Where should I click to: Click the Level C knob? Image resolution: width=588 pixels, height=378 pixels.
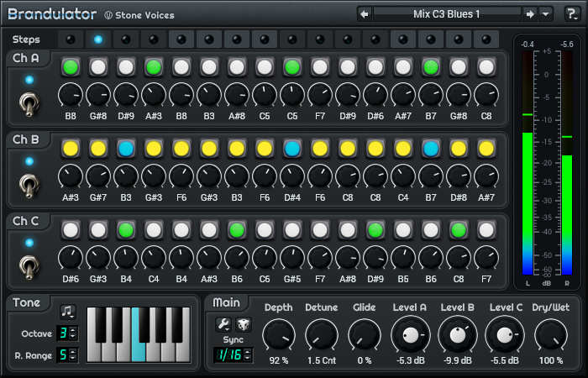point(505,335)
